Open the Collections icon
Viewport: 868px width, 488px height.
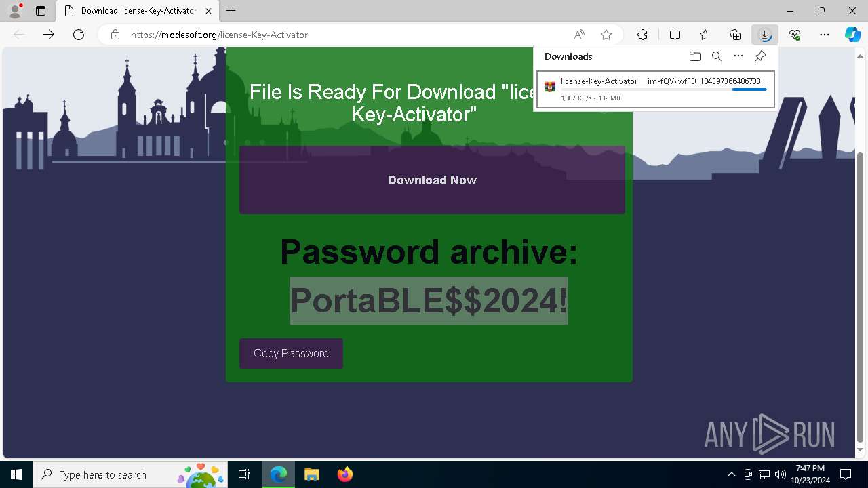tap(735, 35)
